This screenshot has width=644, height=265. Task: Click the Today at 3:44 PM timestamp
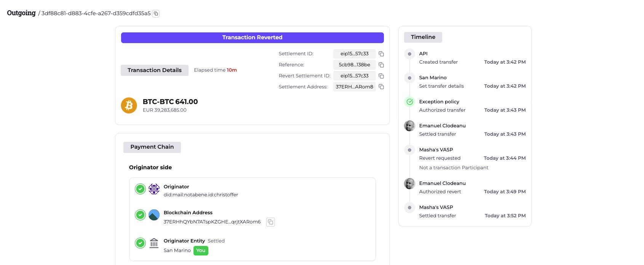(505, 158)
